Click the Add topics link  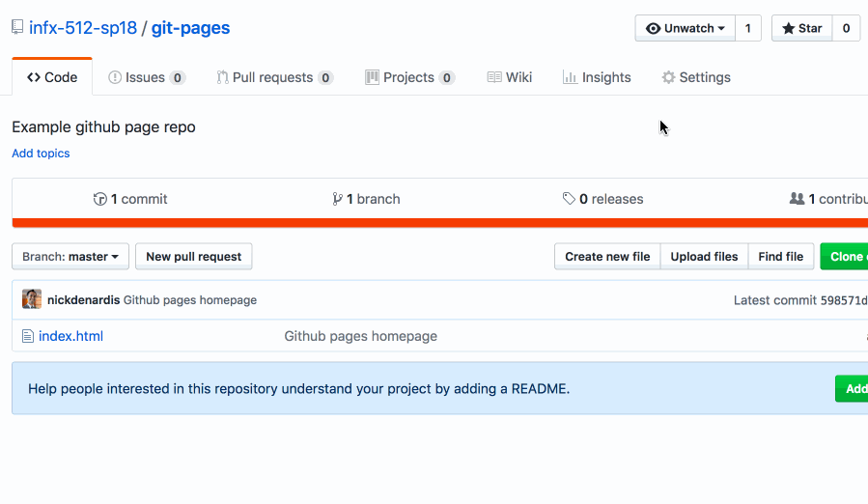coord(41,154)
